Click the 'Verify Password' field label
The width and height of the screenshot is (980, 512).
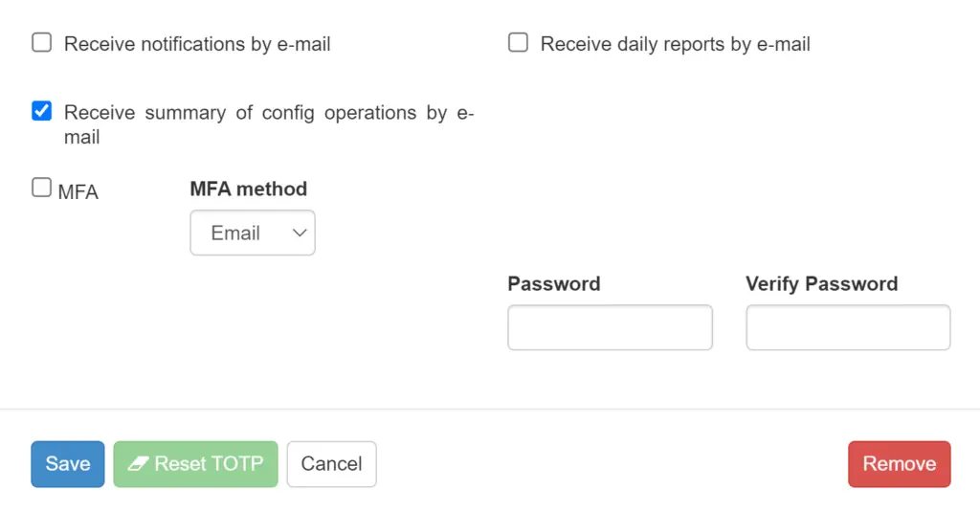(822, 284)
